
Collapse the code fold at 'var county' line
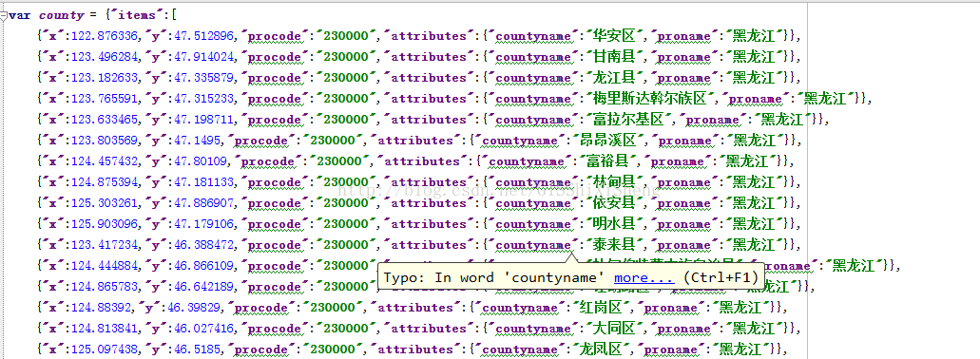point(3,16)
